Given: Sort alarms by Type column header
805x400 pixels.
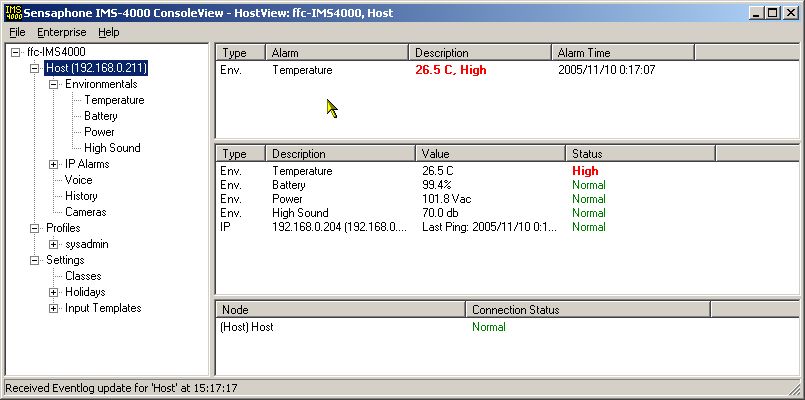Looking at the screenshot, I should [240, 53].
